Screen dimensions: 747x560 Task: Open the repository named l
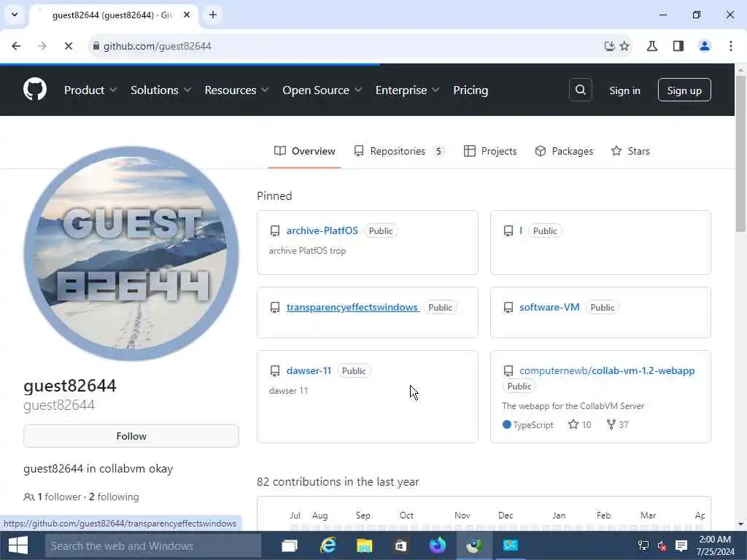click(x=521, y=230)
